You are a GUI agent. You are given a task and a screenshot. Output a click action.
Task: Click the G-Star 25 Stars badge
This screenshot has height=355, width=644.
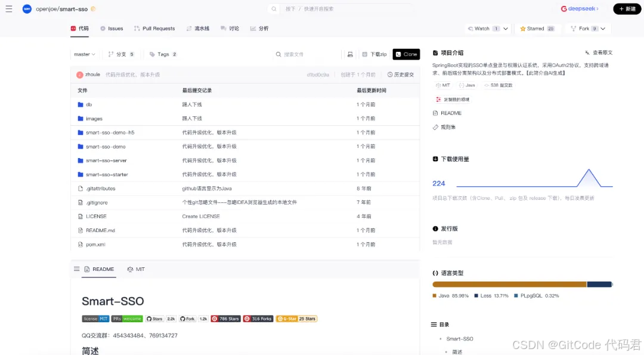click(x=296, y=319)
